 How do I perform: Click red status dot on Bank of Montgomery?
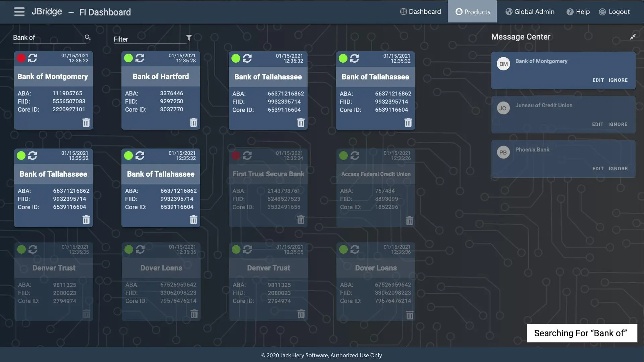tap(21, 58)
